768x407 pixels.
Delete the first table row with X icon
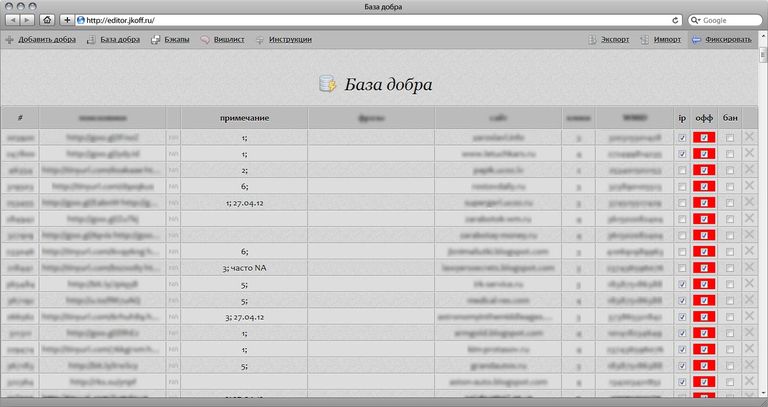pyautogui.click(x=750, y=137)
